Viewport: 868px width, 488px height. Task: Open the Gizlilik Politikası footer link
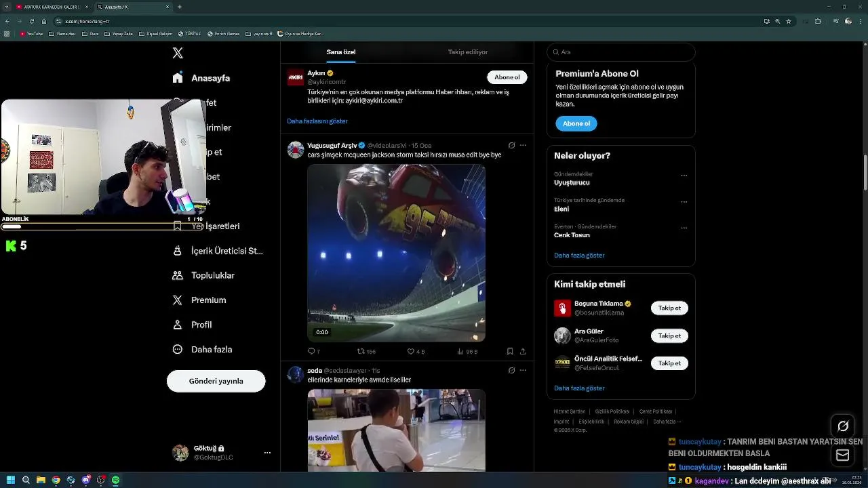[612, 411]
